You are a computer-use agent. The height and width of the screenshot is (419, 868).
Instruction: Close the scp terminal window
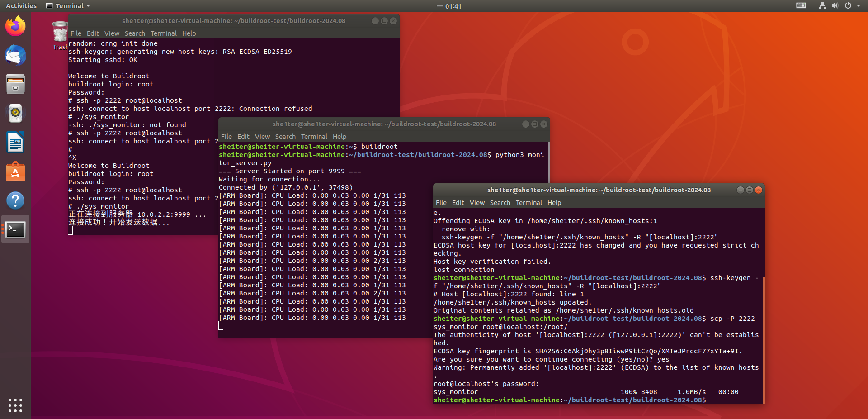point(759,190)
